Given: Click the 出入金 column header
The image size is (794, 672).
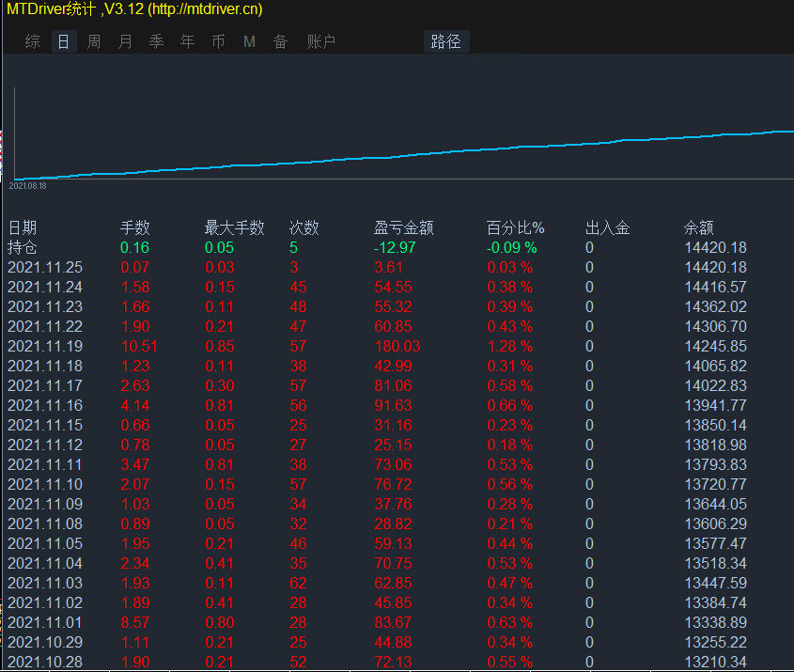Looking at the screenshot, I should [x=608, y=227].
